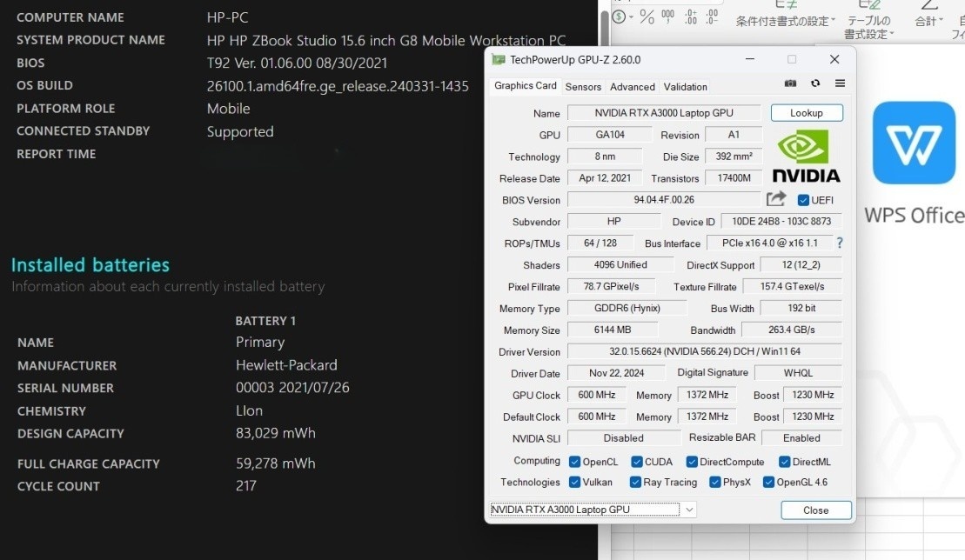965x560 pixels.
Task: Click the thousands separator style icon
Action: (668, 17)
